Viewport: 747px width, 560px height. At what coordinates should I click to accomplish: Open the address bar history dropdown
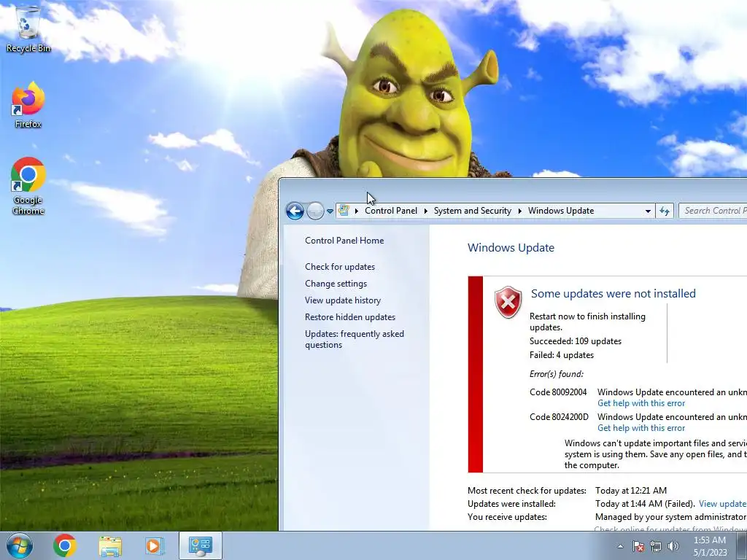pos(648,211)
